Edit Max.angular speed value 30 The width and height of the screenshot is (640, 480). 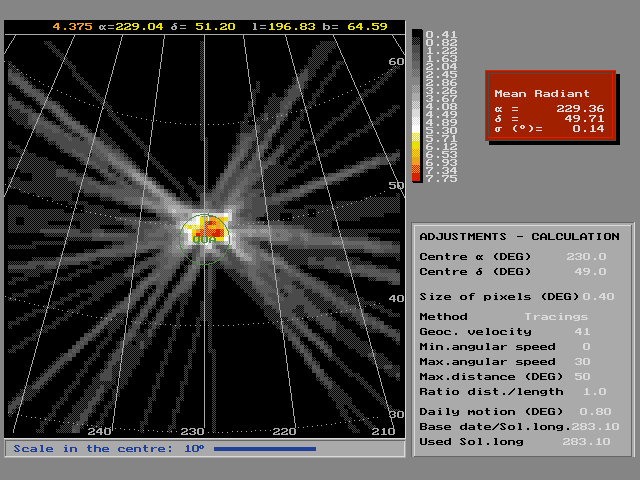pyautogui.click(x=582, y=362)
